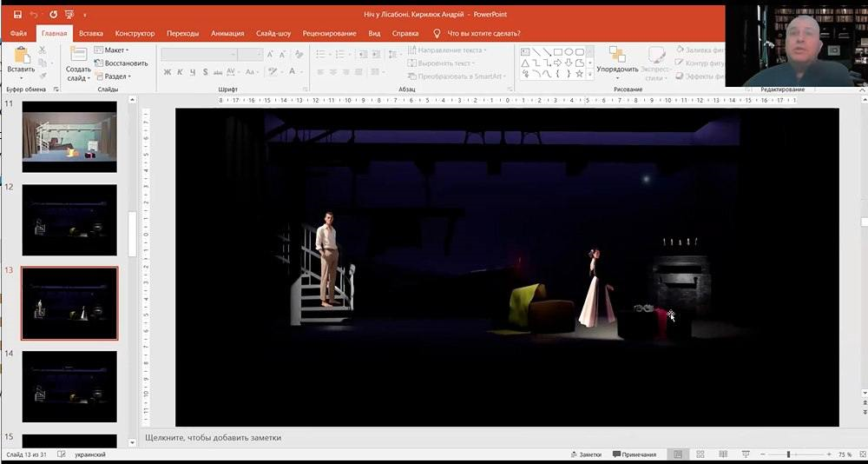
Task: Click the Redo icon in quick access toolbar
Action: click(x=53, y=15)
